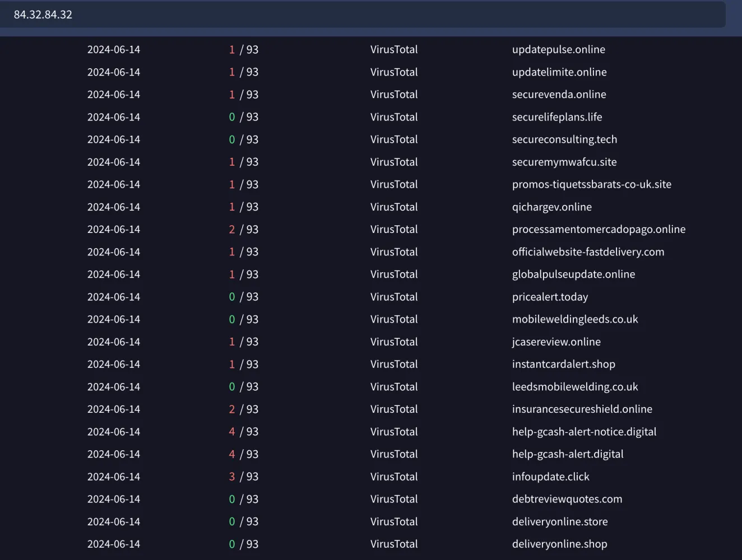Click date 2024-06-14 in mobileweldingleeds.co.uk row
The image size is (742, 560).
[114, 319]
